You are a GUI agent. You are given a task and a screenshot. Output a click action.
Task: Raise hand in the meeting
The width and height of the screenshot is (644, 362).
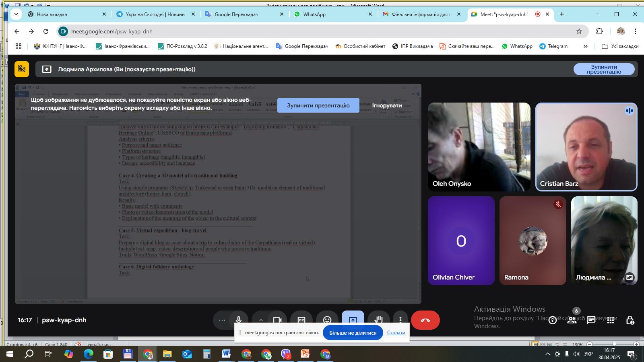pyautogui.click(x=379, y=320)
